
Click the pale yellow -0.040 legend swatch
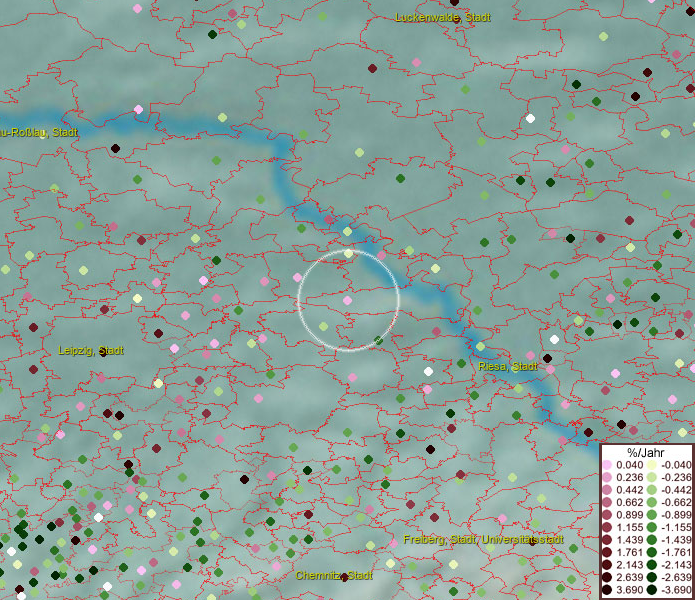pos(652,465)
